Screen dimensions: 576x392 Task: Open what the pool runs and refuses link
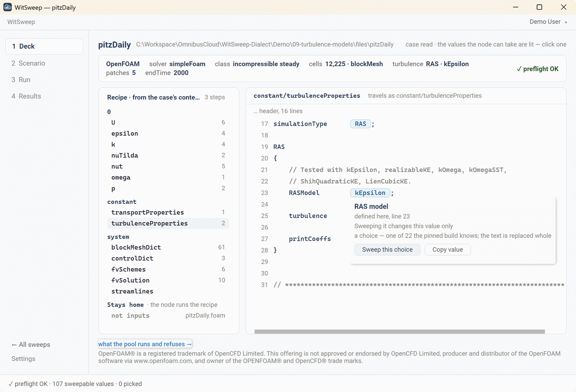click(145, 344)
